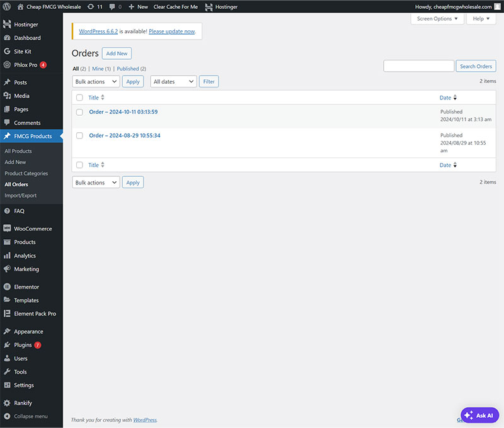Click the Elementor icon in the sidebar

click(x=7, y=287)
